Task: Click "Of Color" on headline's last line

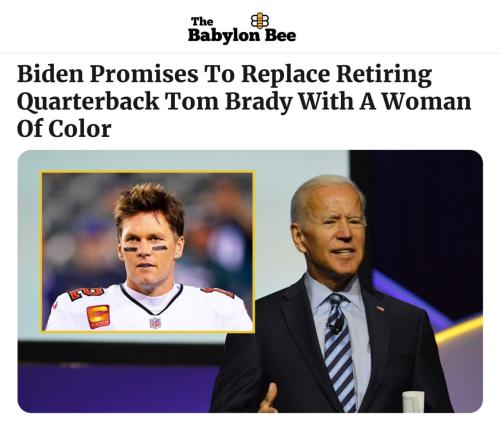Action: (64, 129)
